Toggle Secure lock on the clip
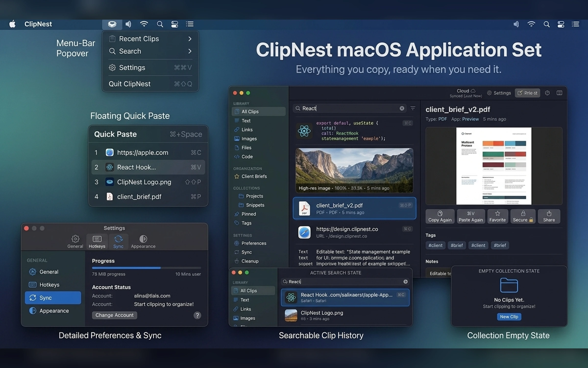This screenshot has height=368, width=588. 523,216
